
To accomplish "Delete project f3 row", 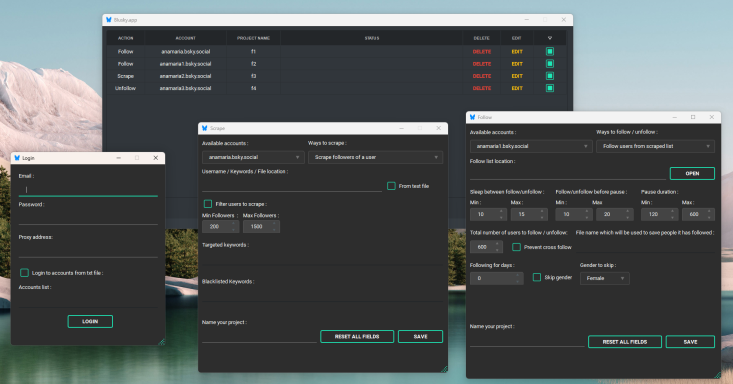I will [x=481, y=76].
